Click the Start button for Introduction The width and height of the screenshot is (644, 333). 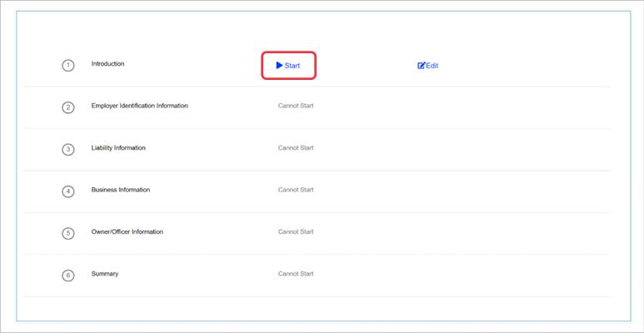(x=288, y=66)
